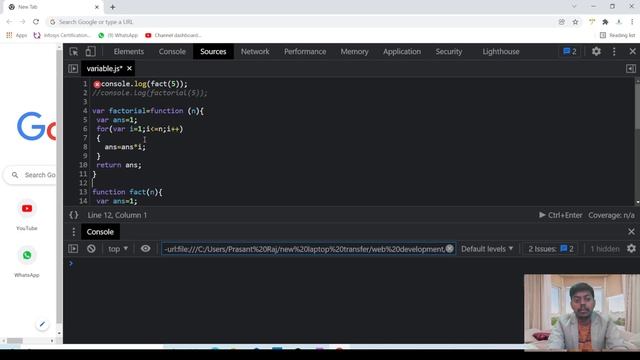Show the console sidebar
Screen dimensions: 640x360
[73, 249]
